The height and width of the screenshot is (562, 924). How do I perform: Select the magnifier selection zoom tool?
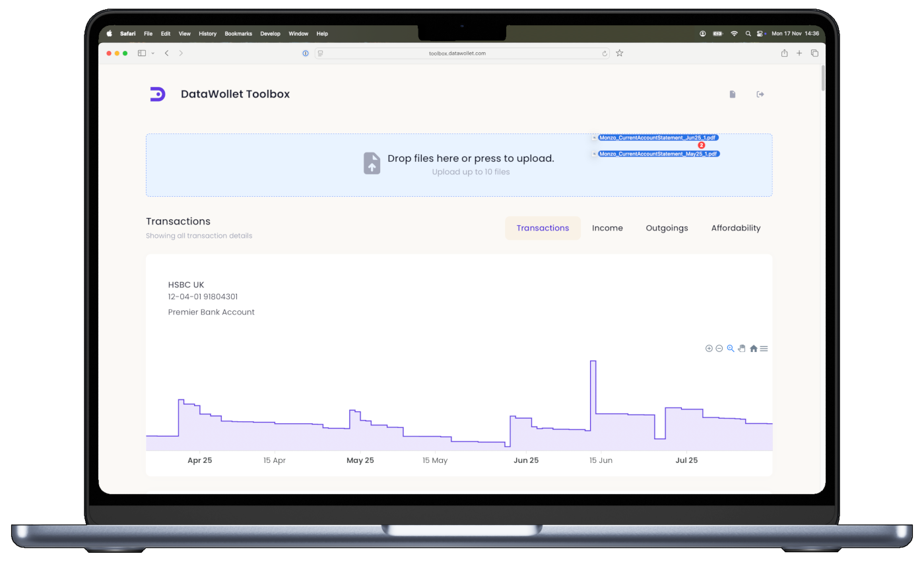(731, 349)
